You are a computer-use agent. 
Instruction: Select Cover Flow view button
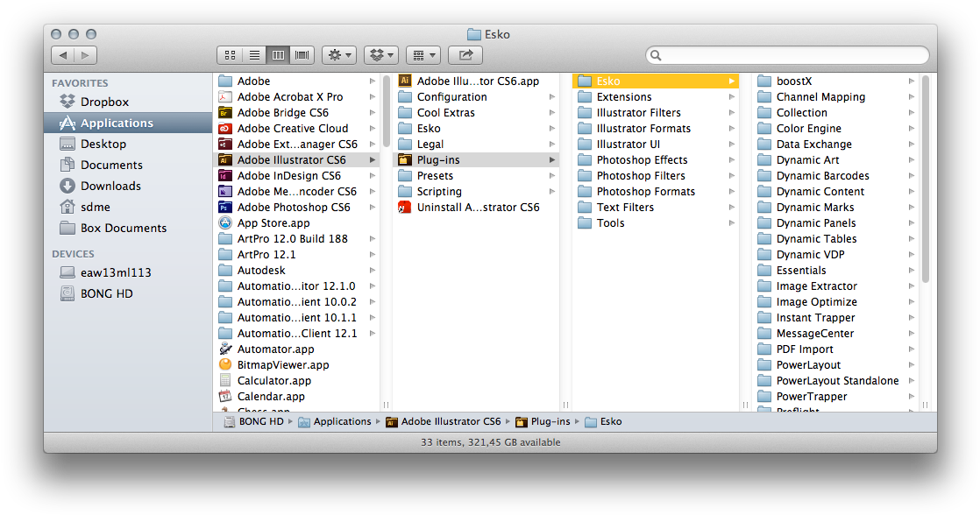click(302, 55)
